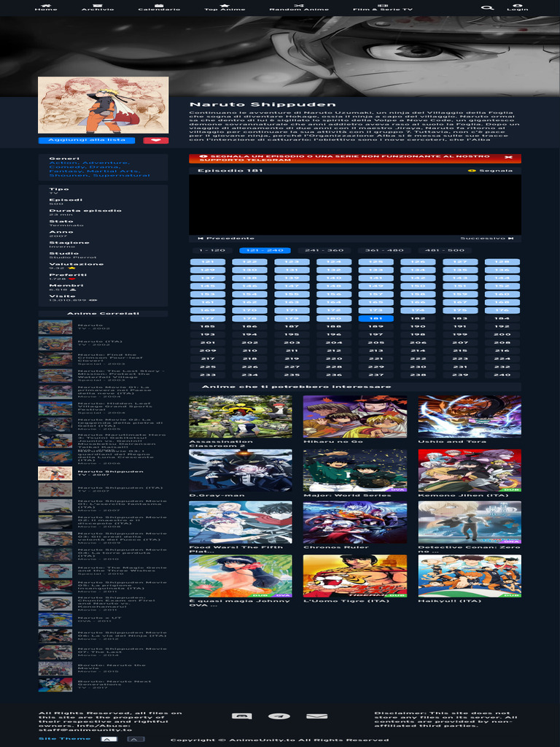Select the dark Site Theme swatch
The height and width of the screenshot is (747, 560).
tap(135, 739)
